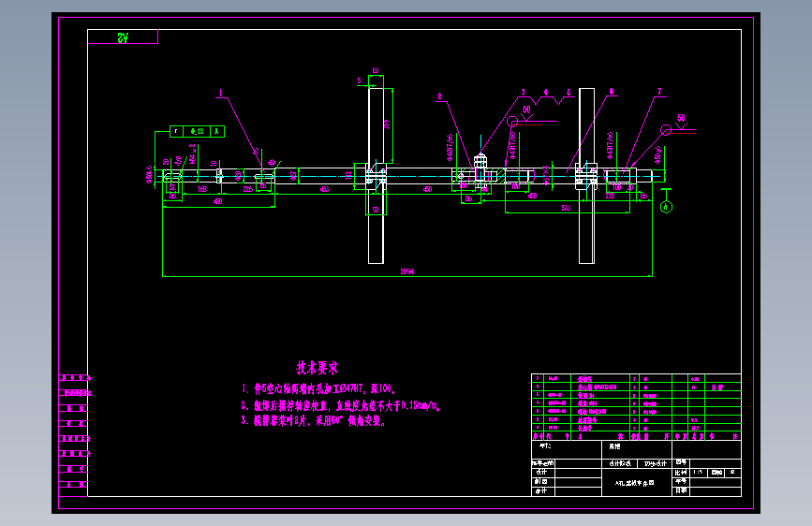Click the magenta technical requirements heading

pyautogui.click(x=317, y=368)
